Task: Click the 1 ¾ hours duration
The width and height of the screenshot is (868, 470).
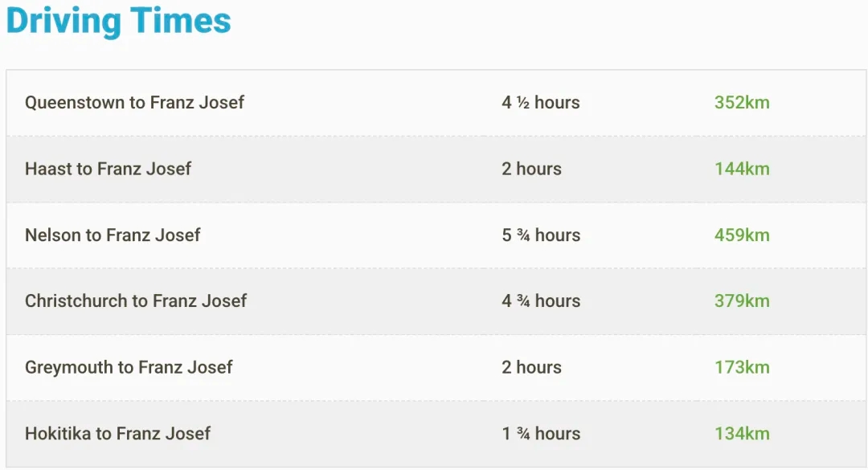Action: click(541, 433)
